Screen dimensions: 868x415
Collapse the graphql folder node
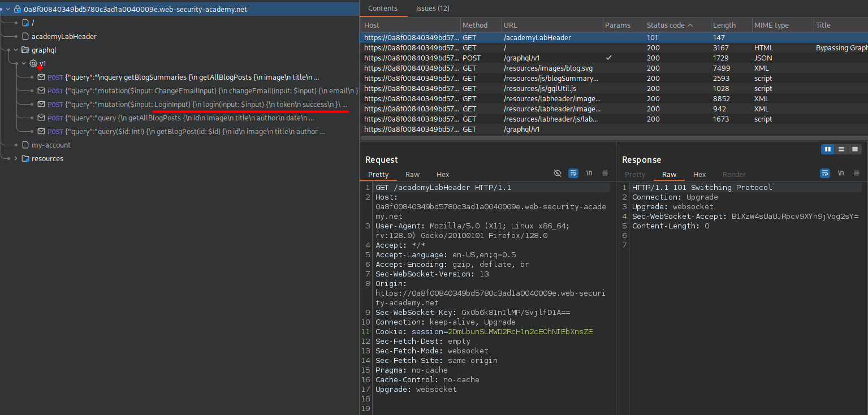pos(16,50)
